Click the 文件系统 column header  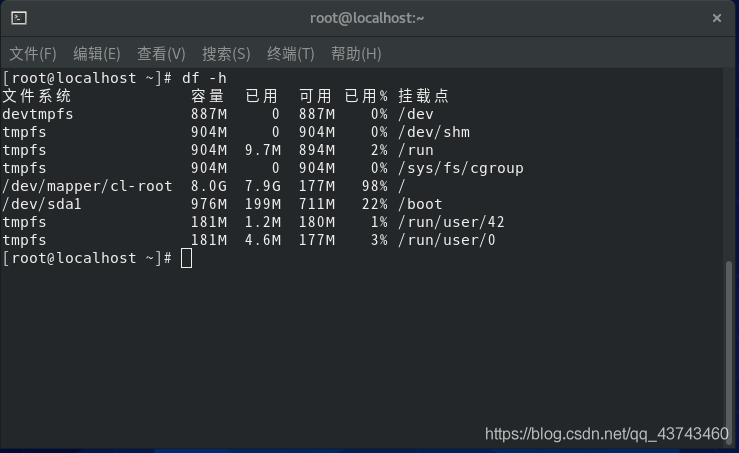click(x=37, y=96)
